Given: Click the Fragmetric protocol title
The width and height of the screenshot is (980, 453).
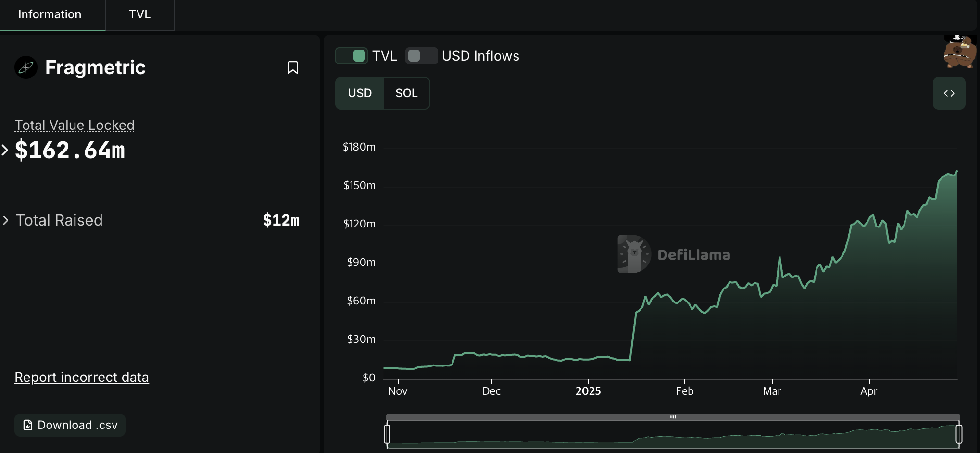Looking at the screenshot, I should (x=95, y=67).
